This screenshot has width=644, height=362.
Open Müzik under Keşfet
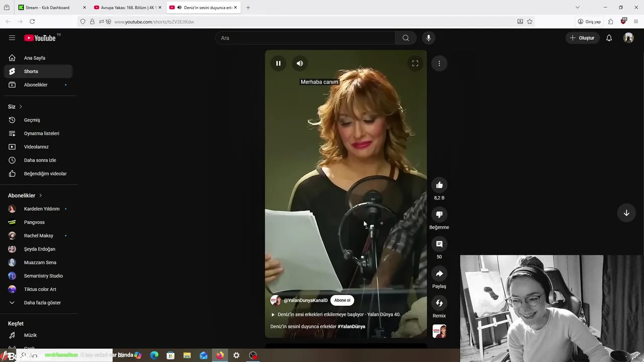coord(38,335)
